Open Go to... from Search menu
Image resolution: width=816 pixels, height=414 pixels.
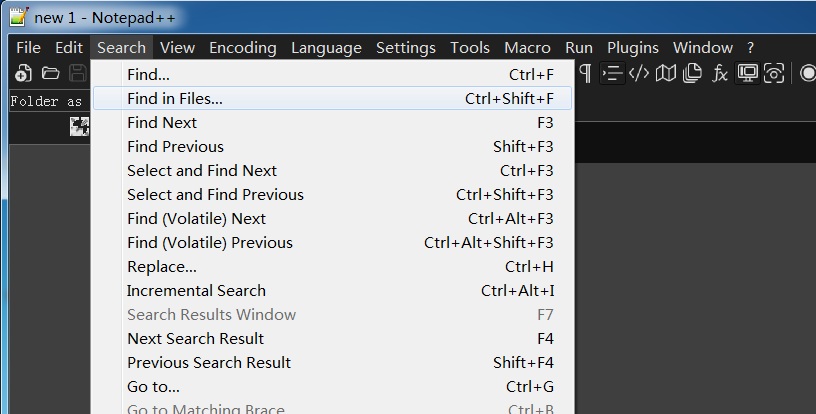point(153,386)
